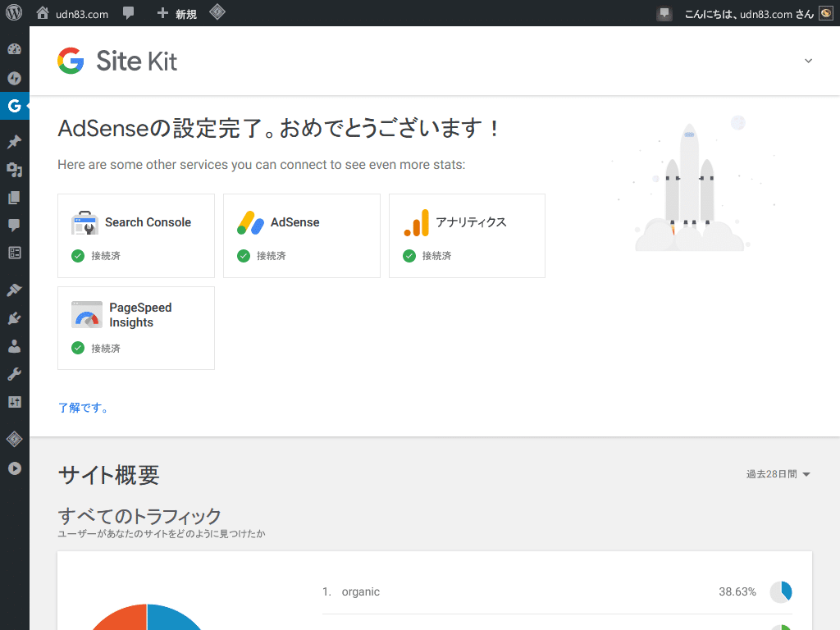Open the form list icon in sidebar
840x630 pixels.
tap(15, 253)
